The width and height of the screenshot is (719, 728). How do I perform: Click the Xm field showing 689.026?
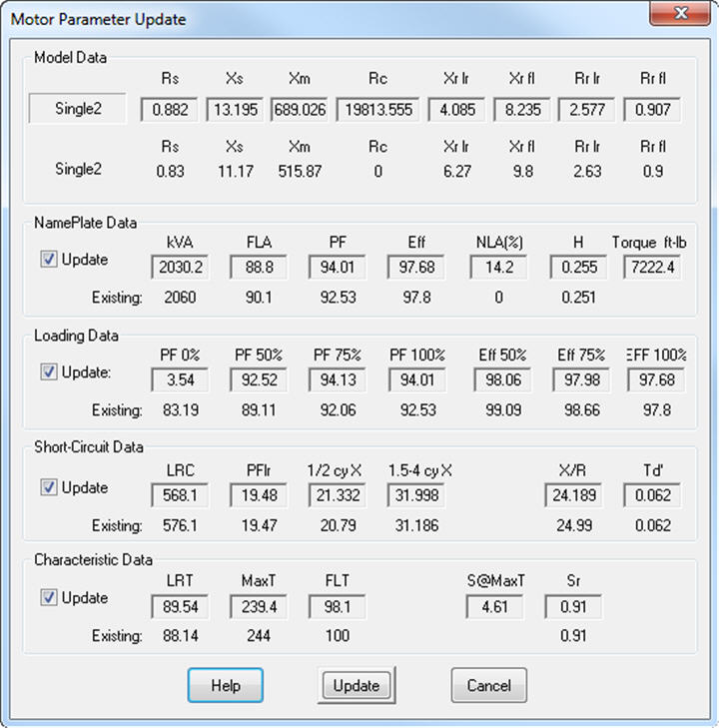[x=301, y=110]
